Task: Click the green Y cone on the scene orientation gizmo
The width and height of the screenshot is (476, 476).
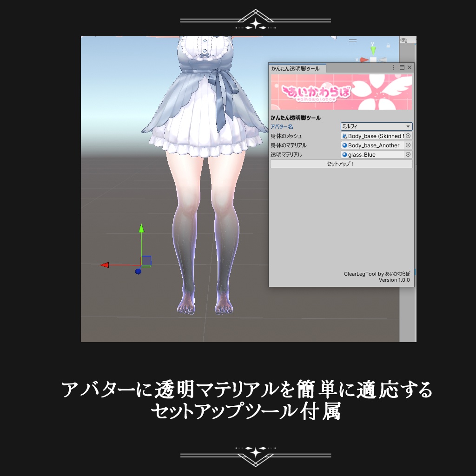Action: coord(374,50)
